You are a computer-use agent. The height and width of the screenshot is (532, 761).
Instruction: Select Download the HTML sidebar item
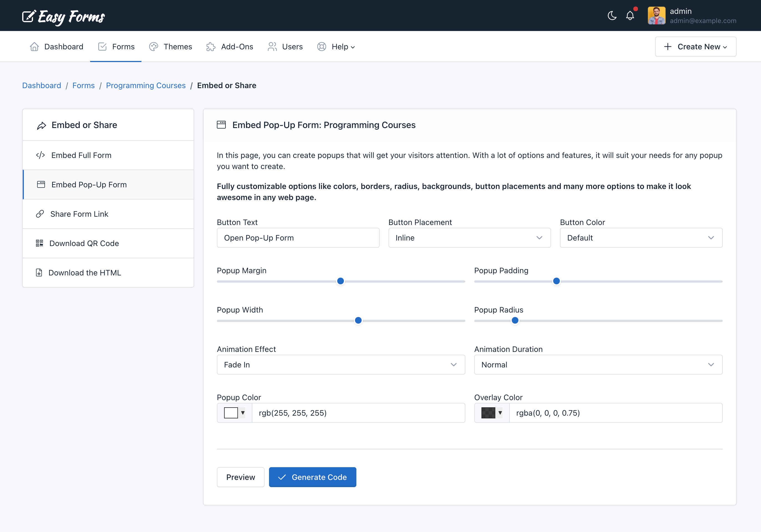[108, 273]
